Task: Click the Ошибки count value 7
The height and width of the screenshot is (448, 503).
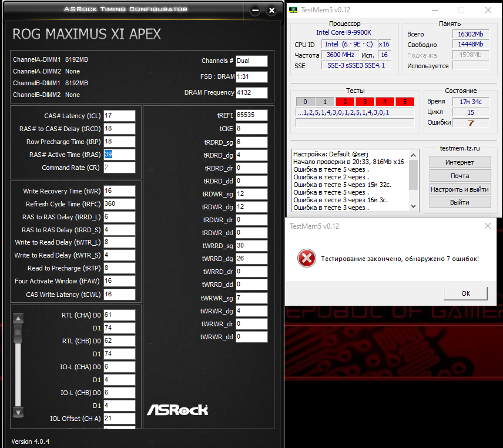Action: tap(471, 123)
